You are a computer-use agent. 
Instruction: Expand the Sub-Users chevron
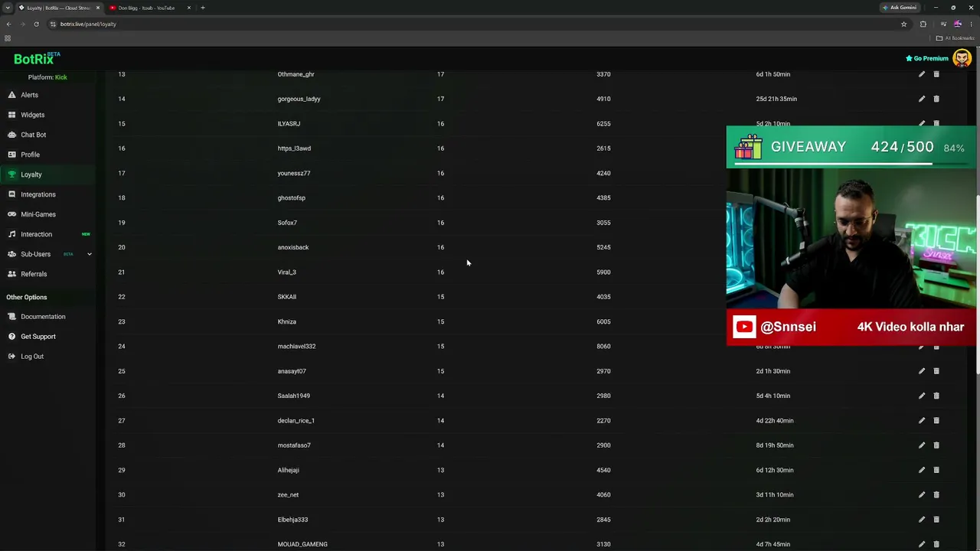point(89,254)
